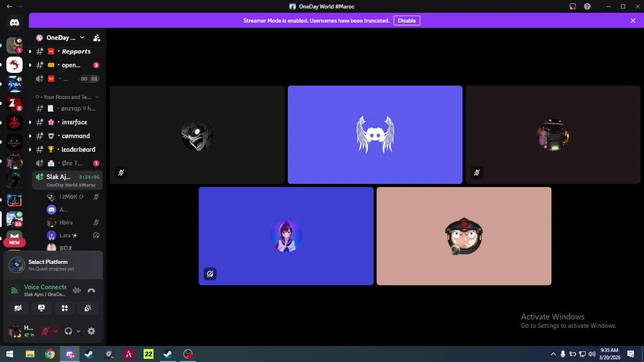Click the red NEW button
The width and height of the screenshot is (644, 362).
click(x=14, y=242)
